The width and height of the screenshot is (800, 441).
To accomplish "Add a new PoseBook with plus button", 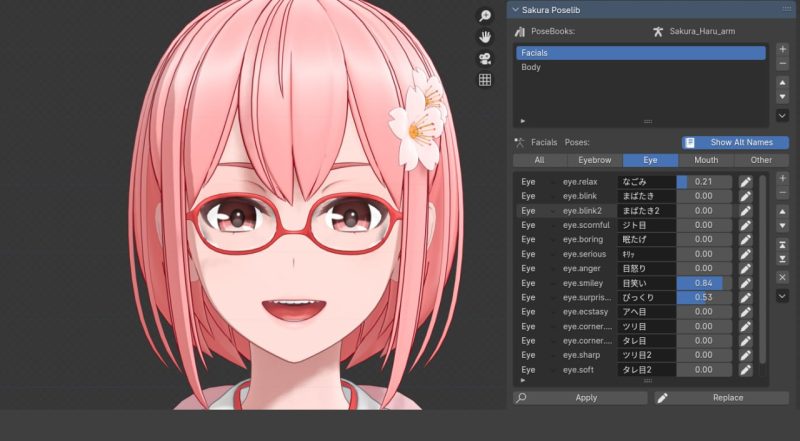I will [782, 49].
